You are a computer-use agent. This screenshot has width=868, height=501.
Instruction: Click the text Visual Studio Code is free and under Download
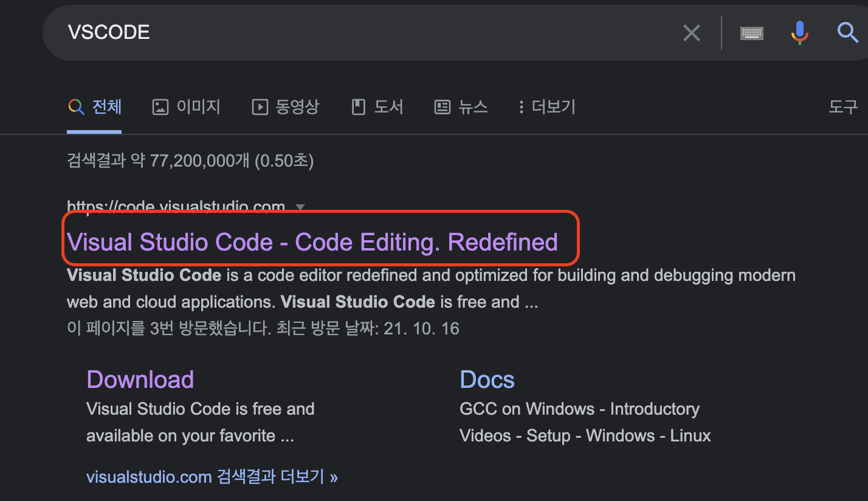tap(201, 409)
